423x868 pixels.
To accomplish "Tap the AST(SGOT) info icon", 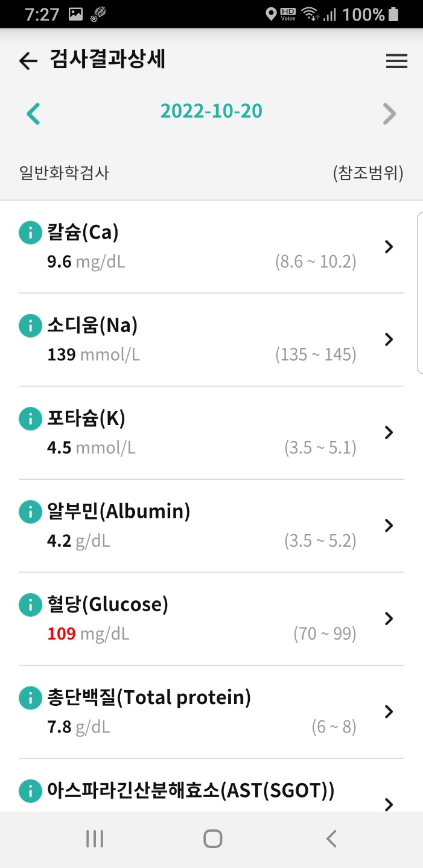I will point(30,791).
